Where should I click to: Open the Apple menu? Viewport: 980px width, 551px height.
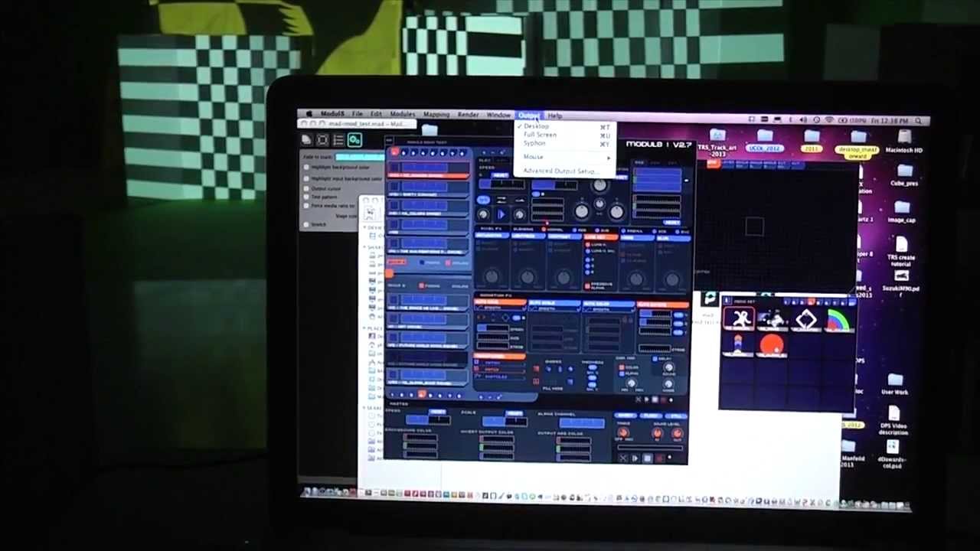coord(308,114)
